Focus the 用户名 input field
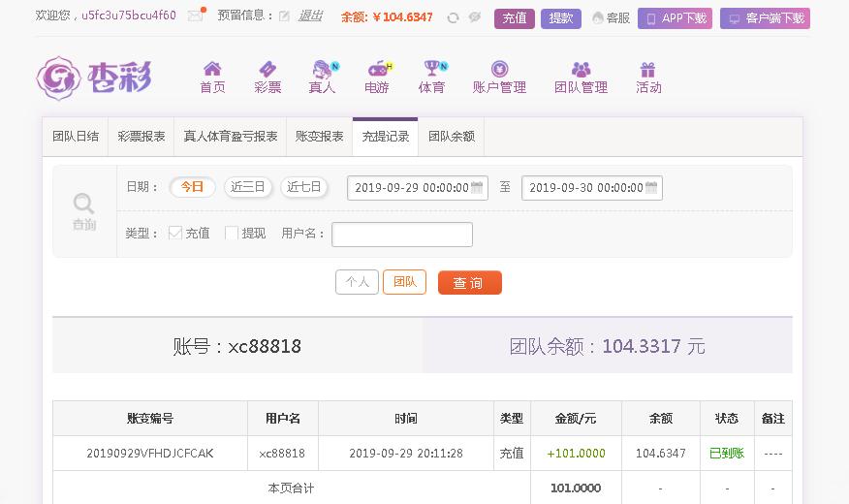This screenshot has height=504, width=849. coord(402,235)
